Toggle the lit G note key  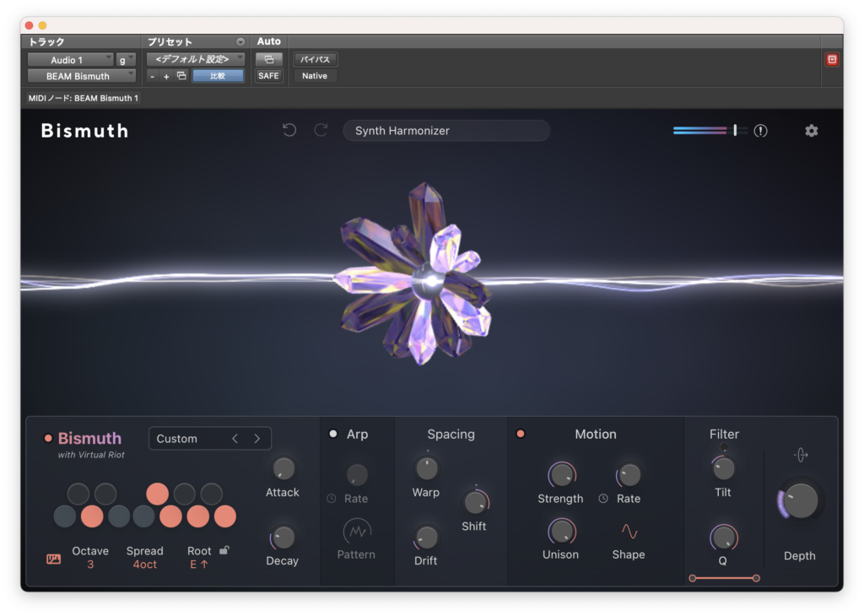170,516
